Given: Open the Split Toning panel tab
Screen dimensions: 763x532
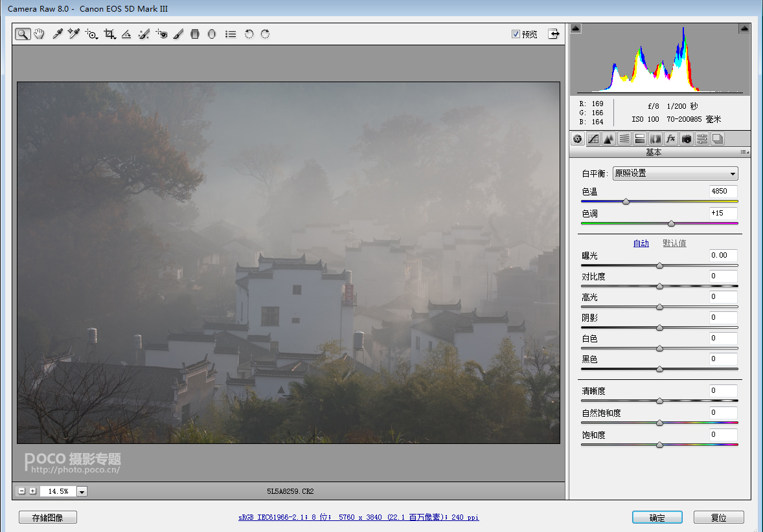Looking at the screenshot, I should (x=640, y=139).
